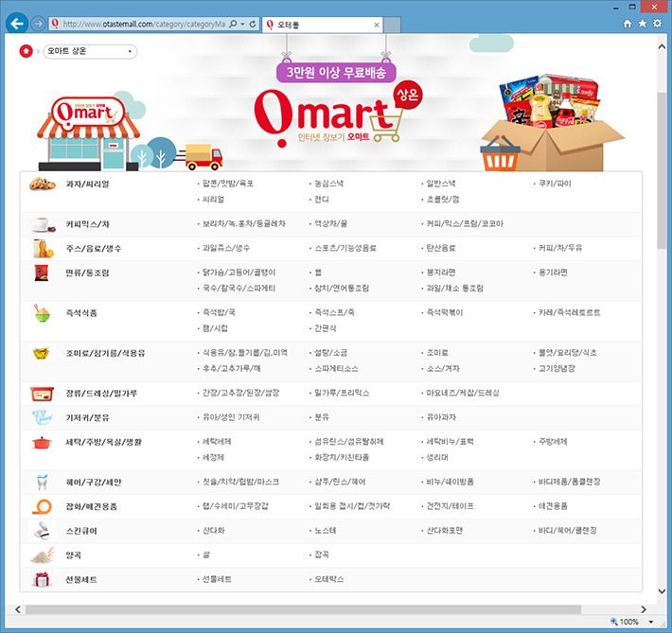Open the 즉석식품 category link

[81, 313]
